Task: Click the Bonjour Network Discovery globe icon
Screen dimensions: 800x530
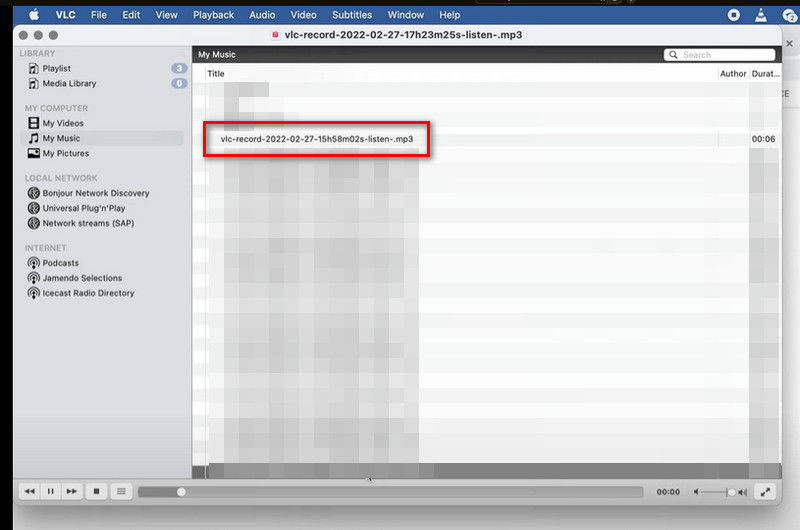Action: pos(34,193)
